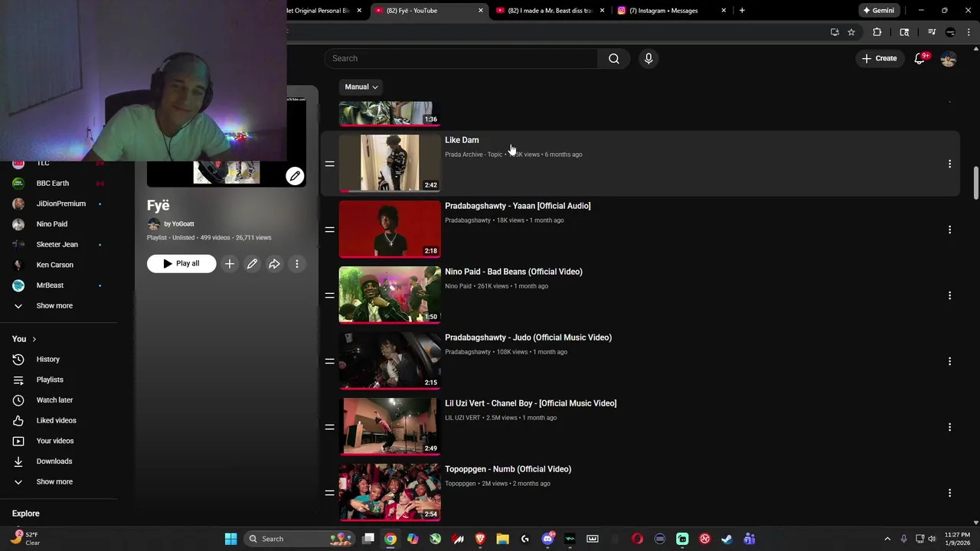The height and width of the screenshot is (551, 980).
Task: Add videos with the plus icon
Action: pyautogui.click(x=230, y=264)
